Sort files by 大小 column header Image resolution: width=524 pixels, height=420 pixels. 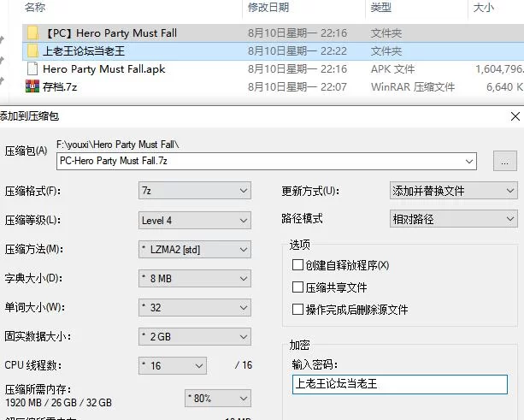point(483,8)
